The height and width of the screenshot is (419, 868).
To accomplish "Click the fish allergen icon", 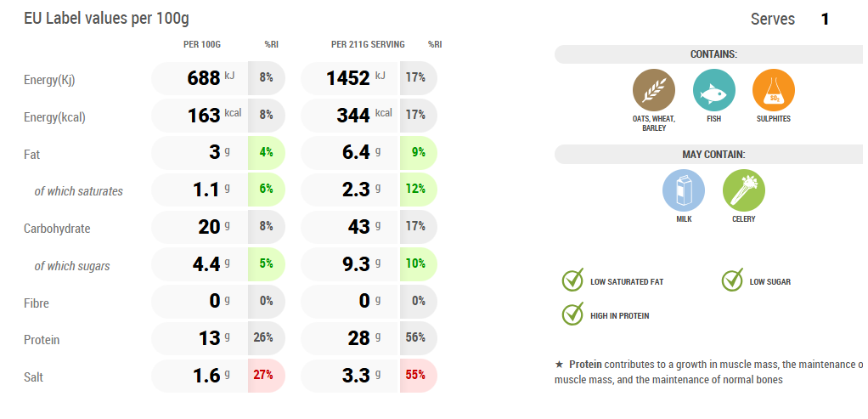I will pos(714,90).
